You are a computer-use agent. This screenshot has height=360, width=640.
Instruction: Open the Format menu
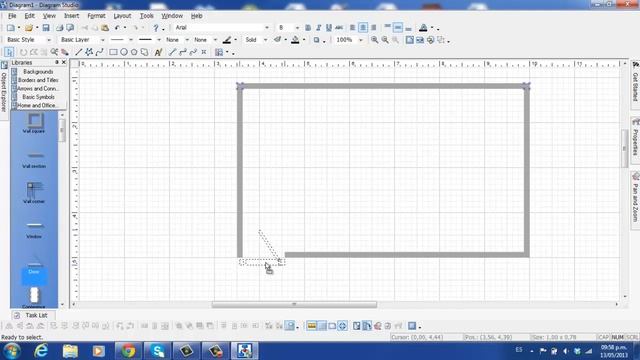96,16
